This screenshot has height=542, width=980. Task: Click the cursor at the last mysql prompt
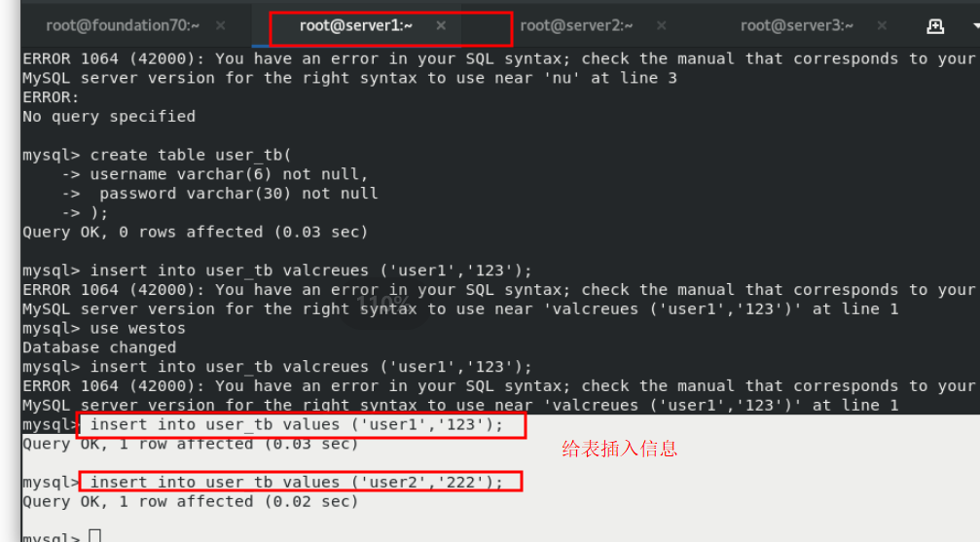tap(95, 536)
